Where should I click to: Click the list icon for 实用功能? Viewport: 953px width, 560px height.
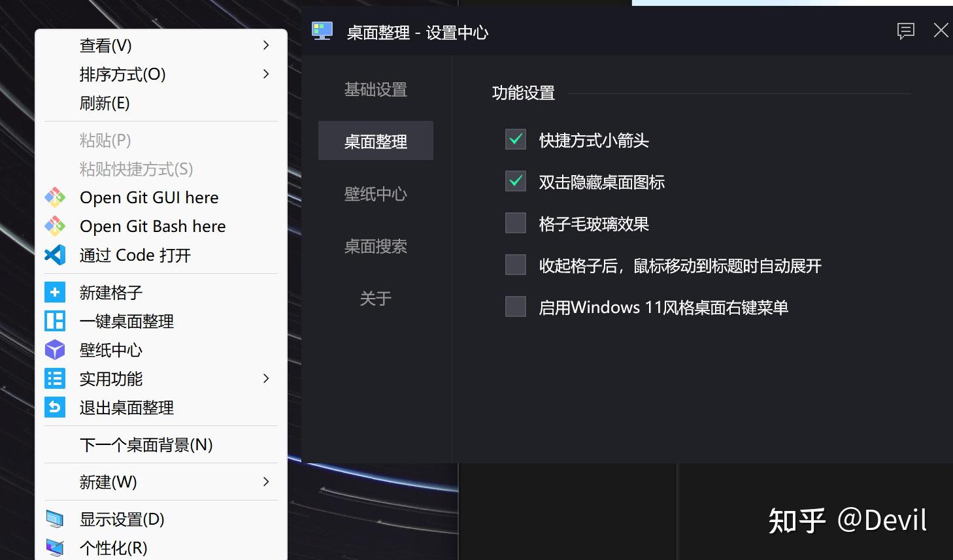point(55,378)
